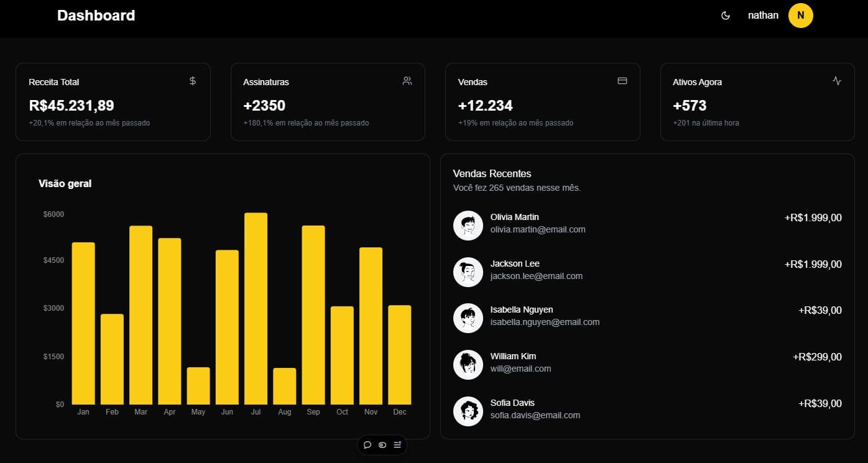Open the profile dropdown for nathan
868x463 pixels.
click(762, 15)
